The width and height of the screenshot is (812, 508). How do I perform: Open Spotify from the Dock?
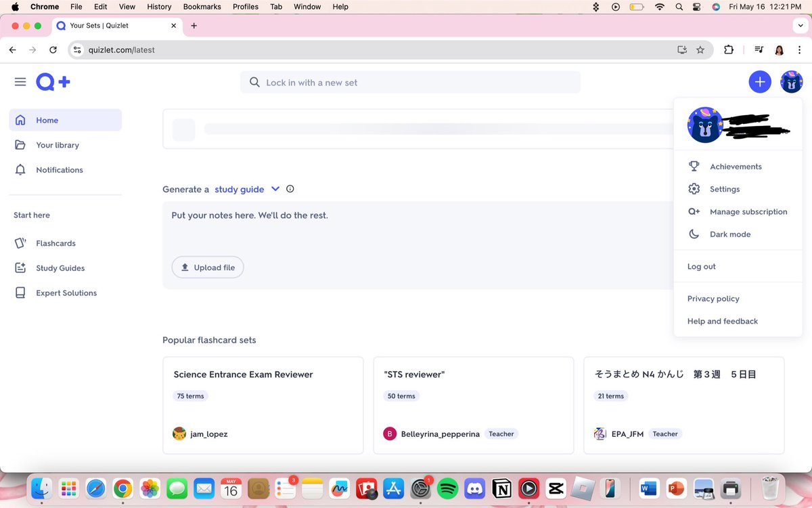pos(448,488)
